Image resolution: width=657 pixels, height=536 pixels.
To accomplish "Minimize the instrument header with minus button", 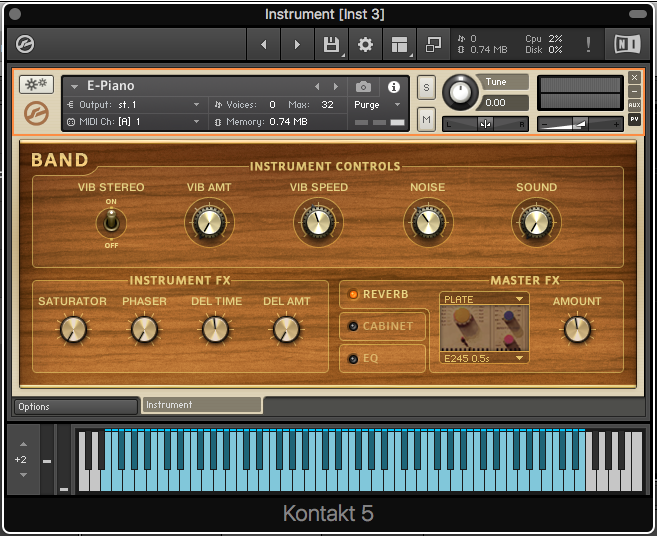I will coord(634,91).
